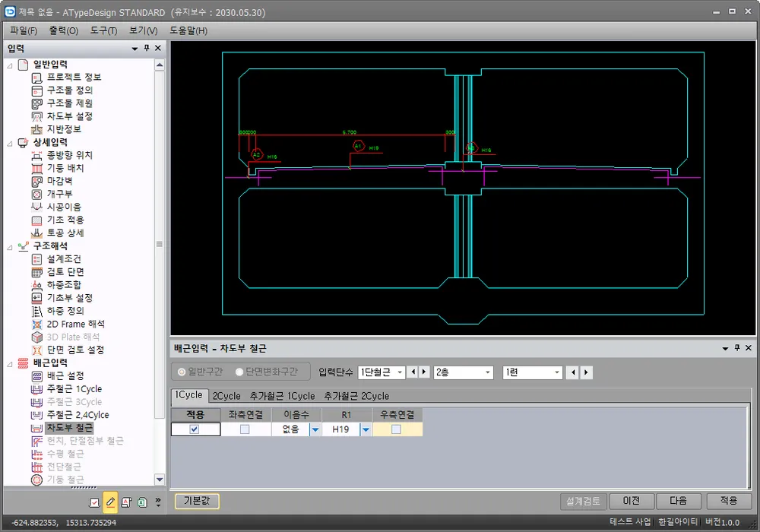Screen dimensions: 760x532
Task: Open the R1 H19 dropdown arrow
Action: coord(366,429)
